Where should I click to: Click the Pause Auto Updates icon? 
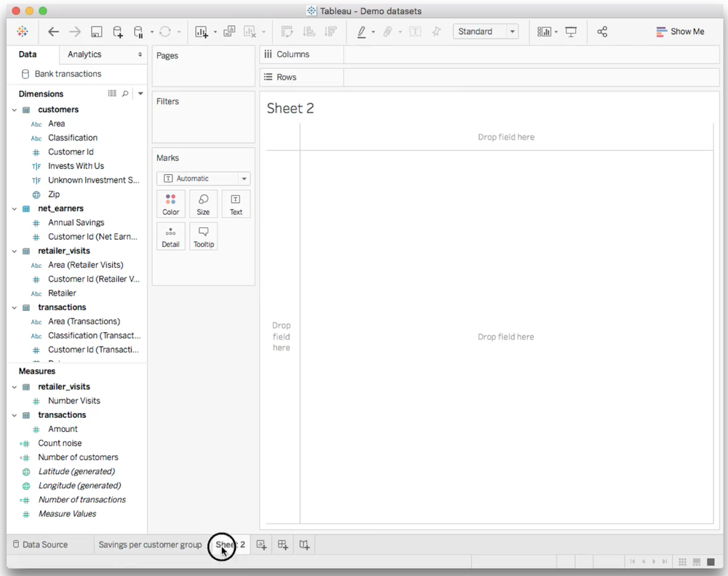[x=138, y=31]
